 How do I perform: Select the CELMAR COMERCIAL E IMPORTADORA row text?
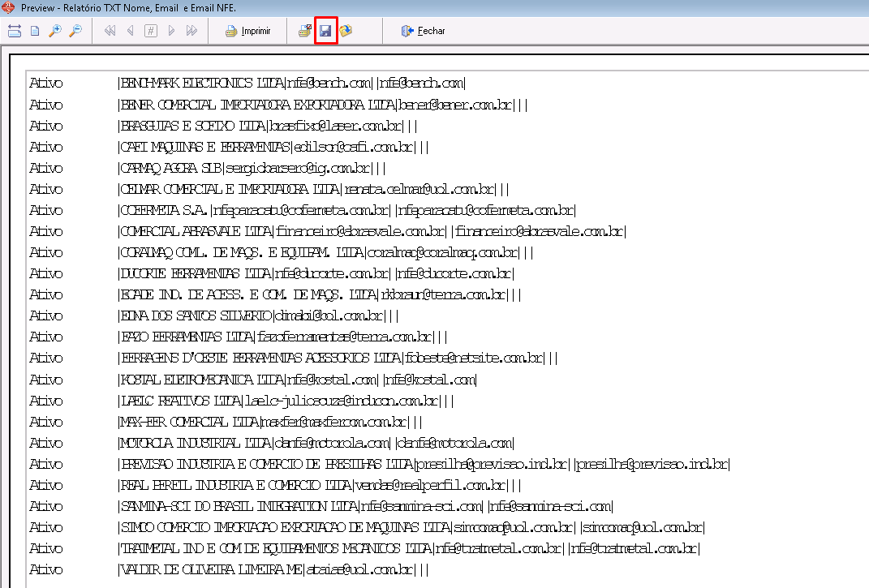(x=313, y=189)
